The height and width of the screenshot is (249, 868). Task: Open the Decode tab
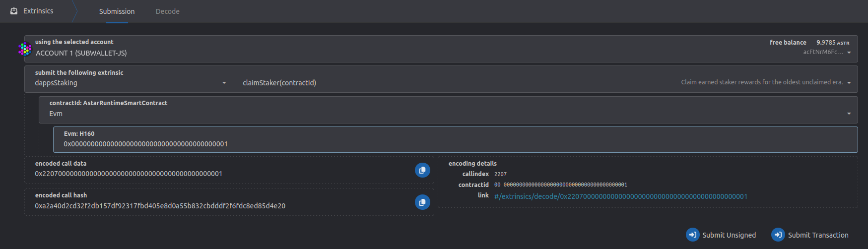point(168,11)
